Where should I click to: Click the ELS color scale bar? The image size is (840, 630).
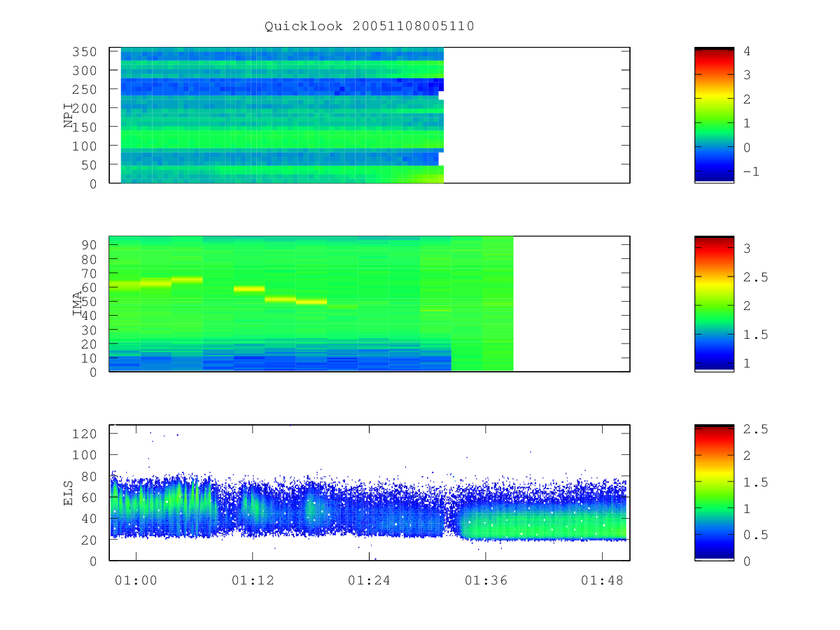tap(714, 492)
